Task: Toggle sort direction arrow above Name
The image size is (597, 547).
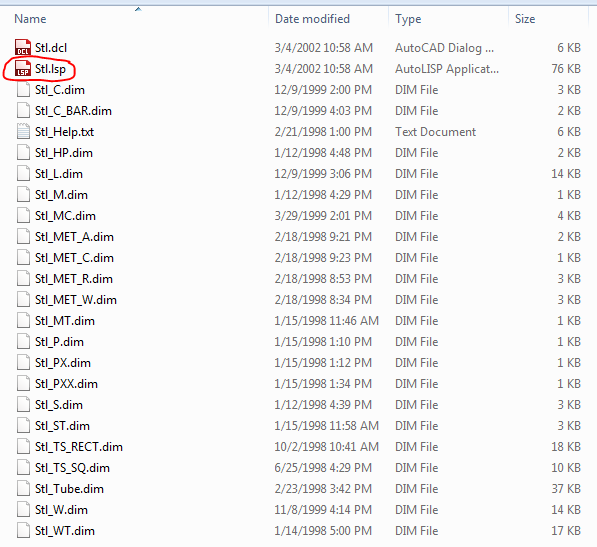Action: [x=138, y=9]
